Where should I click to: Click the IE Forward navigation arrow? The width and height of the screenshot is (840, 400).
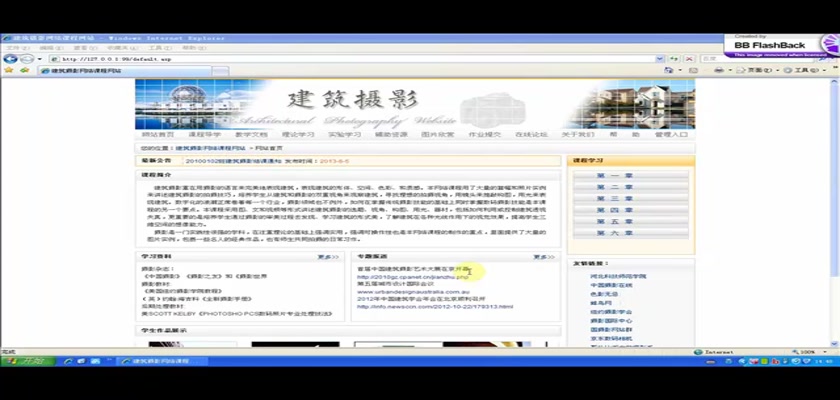click(x=26, y=59)
